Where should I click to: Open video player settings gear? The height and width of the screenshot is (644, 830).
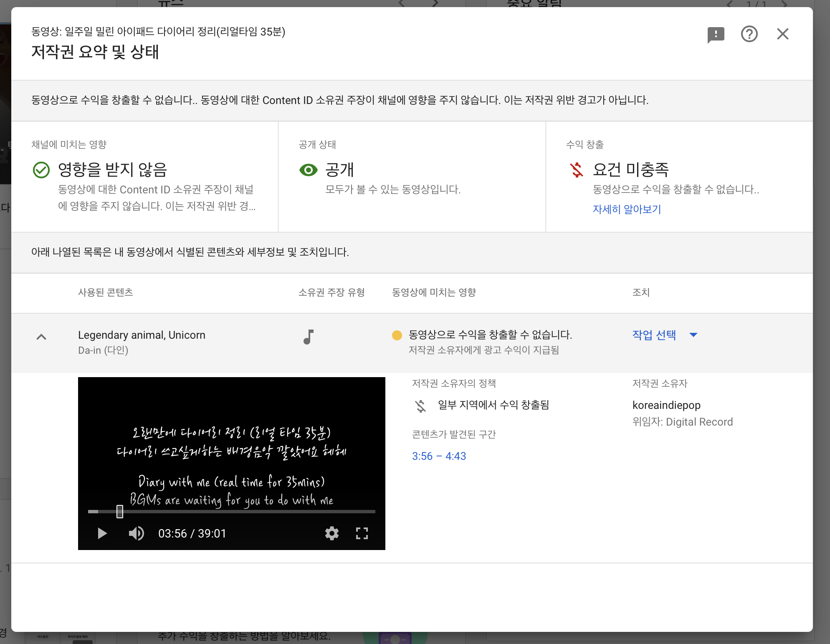coord(332,533)
